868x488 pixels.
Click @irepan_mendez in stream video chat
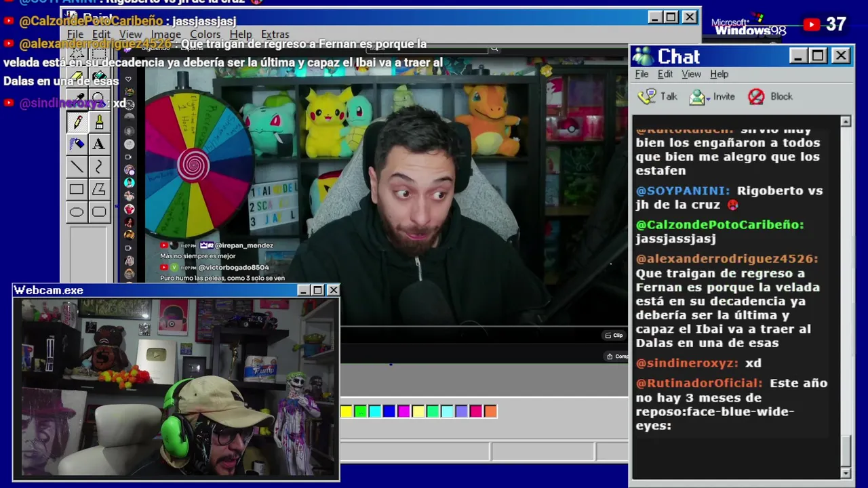coord(244,245)
